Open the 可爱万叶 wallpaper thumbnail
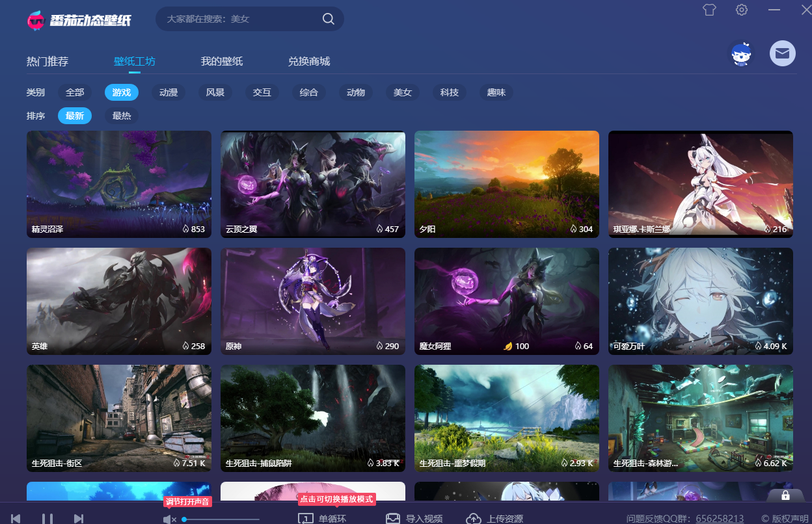812x524 pixels. pos(701,301)
